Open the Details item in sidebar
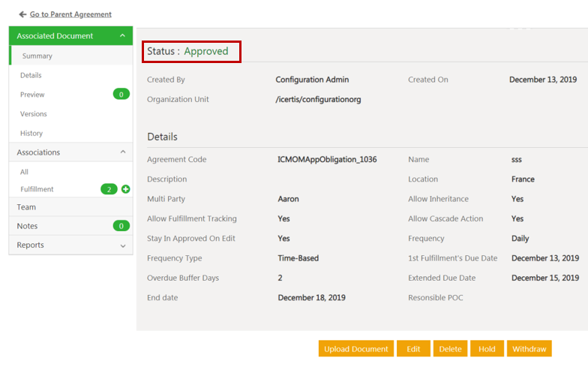Screen dimensions: 588x367 (31, 75)
